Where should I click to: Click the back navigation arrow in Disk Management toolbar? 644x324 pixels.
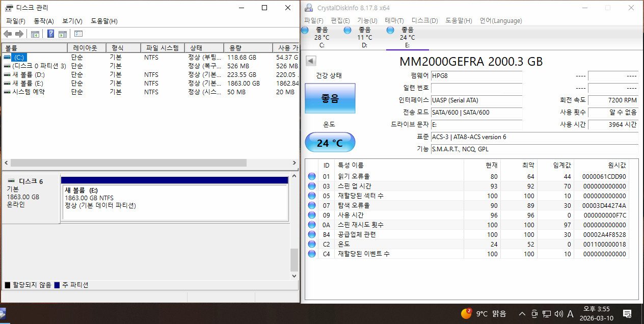(x=7, y=34)
